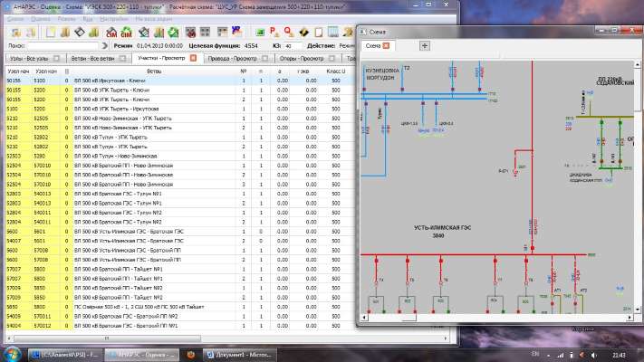Open the Режим menu
This screenshot has height=362, width=644.
pos(66,19)
